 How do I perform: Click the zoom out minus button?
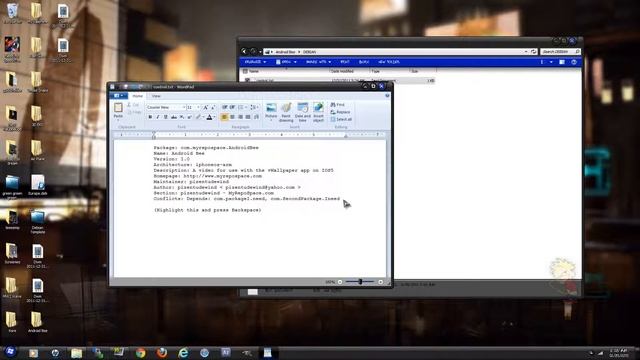point(340,282)
